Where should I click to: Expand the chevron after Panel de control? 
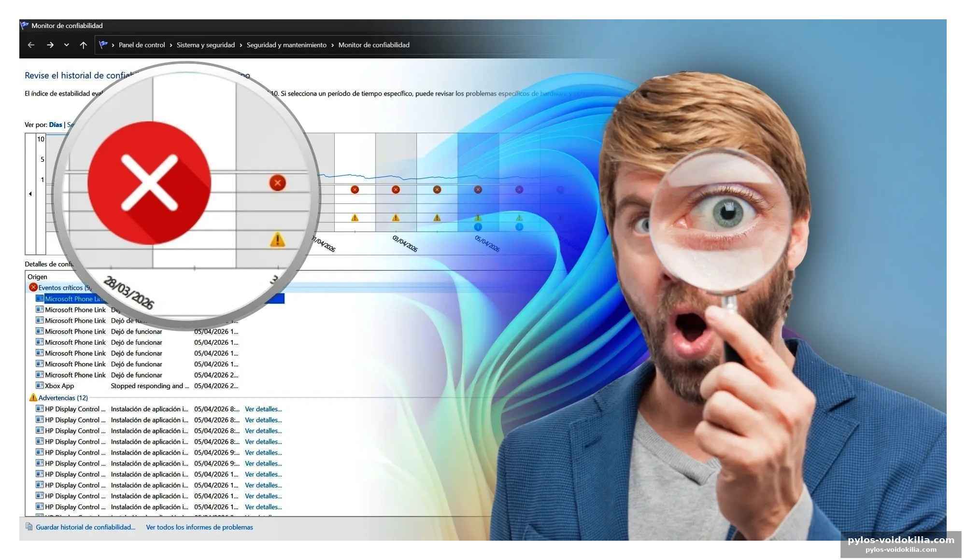(x=170, y=45)
